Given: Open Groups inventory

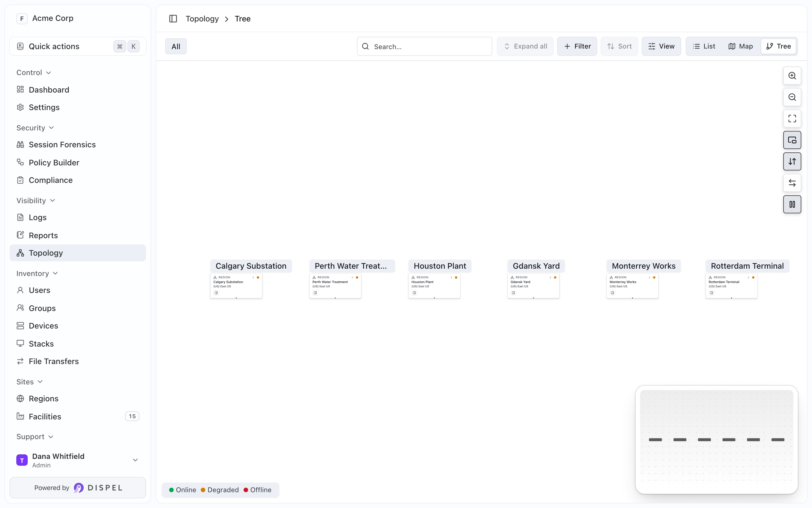Looking at the screenshot, I should (78, 308).
